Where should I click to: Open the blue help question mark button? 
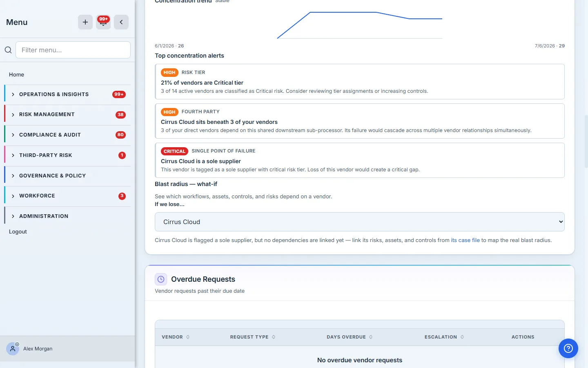click(568, 348)
